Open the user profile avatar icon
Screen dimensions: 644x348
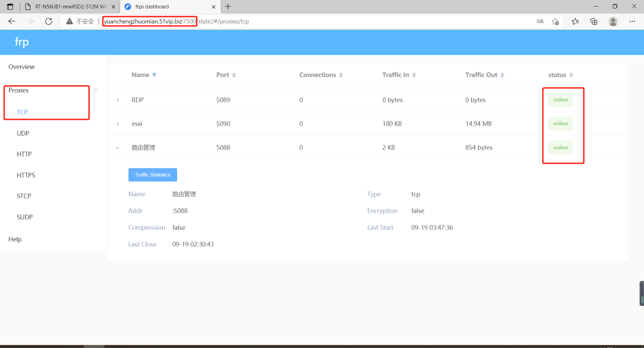[613, 21]
